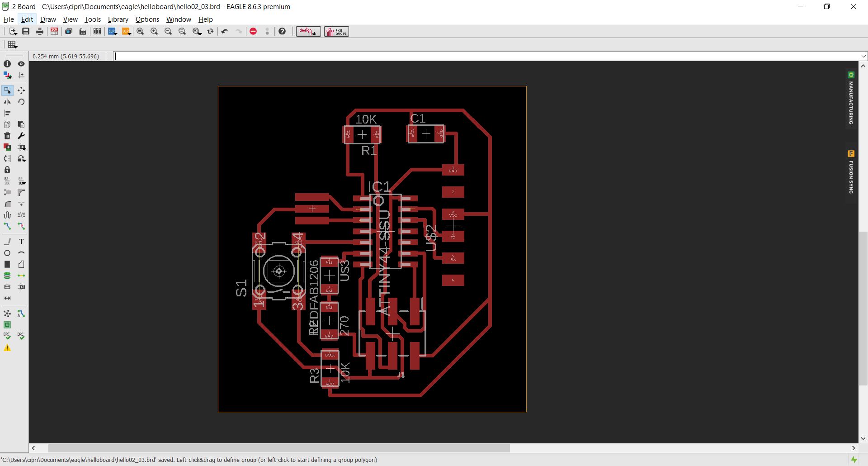Viewport: 868px width, 466px height.
Task: Click Undo arrow
Action: pyautogui.click(x=225, y=31)
